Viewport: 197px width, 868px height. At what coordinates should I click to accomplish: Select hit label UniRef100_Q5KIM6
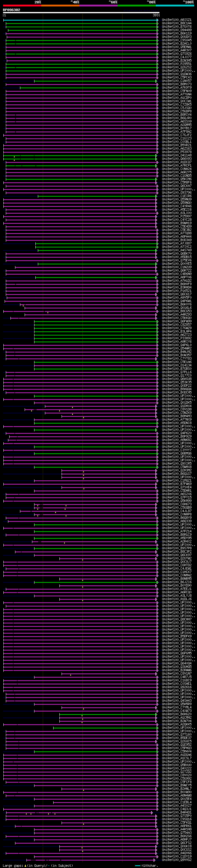[x=177, y=179]
